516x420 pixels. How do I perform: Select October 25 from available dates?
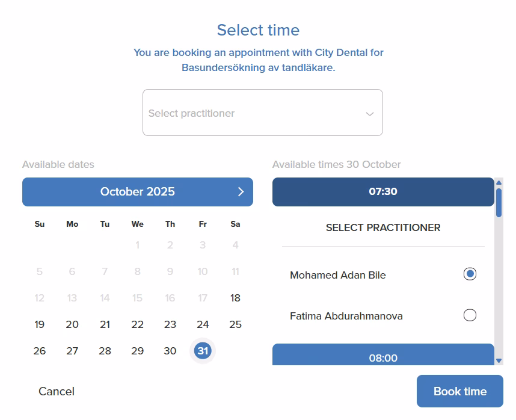[235, 324]
